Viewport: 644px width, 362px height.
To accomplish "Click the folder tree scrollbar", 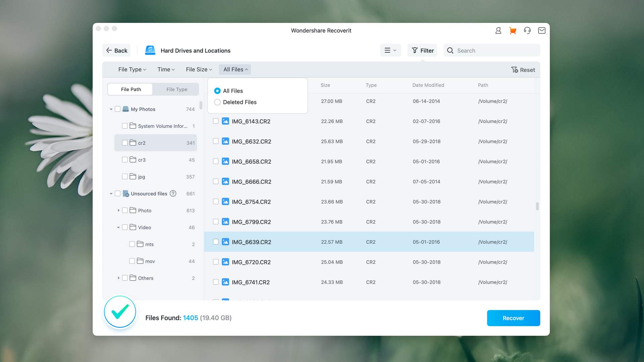I will coord(201,105).
